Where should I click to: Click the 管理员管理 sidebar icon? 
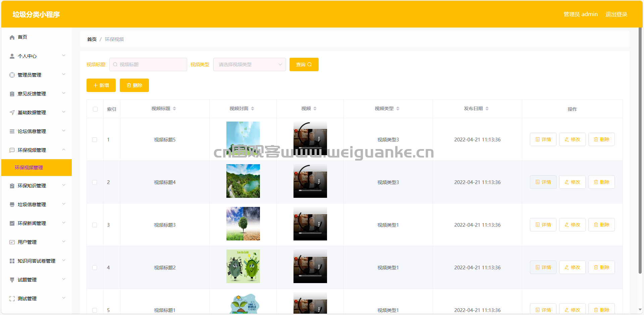tap(12, 75)
